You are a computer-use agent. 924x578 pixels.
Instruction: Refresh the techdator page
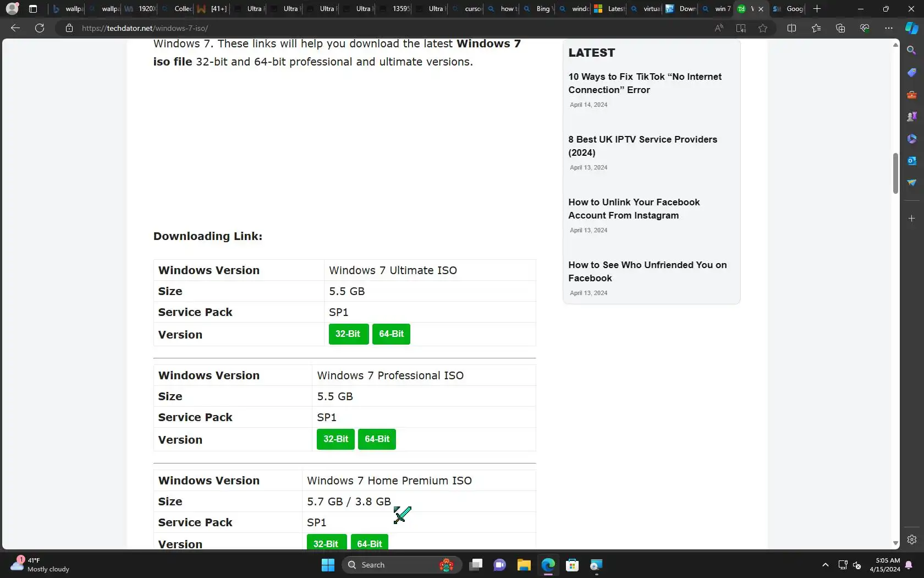(40, 28)
